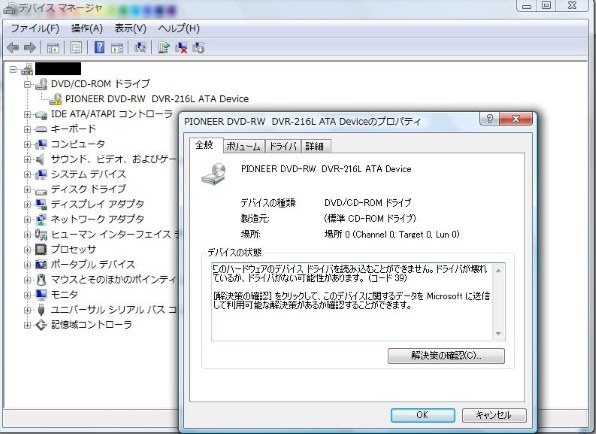Viewport: 596px width, 434px height.
Task: Click the マウス pointing device icon
Action: click(41, 280)
